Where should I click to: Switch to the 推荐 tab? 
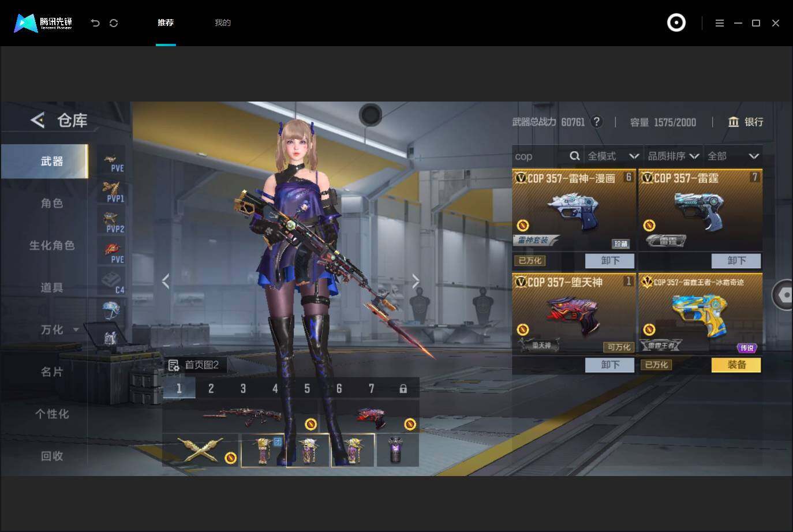166,23
